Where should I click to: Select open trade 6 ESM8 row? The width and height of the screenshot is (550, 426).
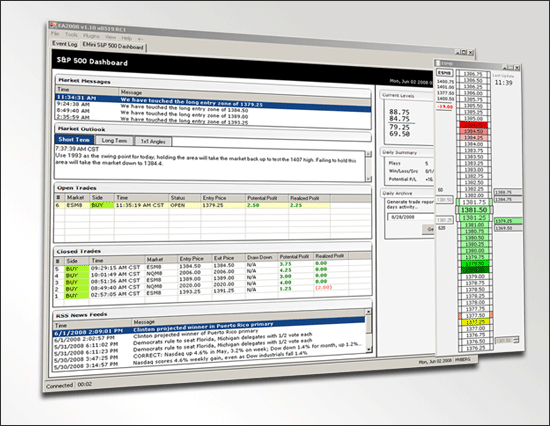pos(192,205)
